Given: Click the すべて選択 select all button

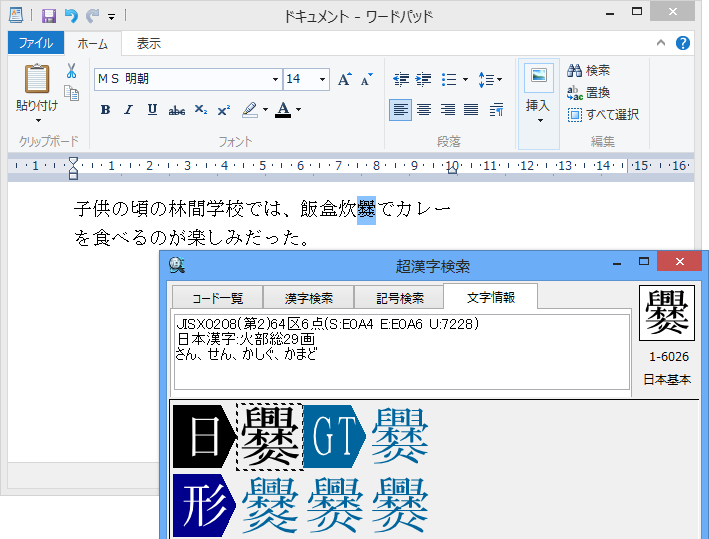Looking at the screenshot, I should pos(603,114).
